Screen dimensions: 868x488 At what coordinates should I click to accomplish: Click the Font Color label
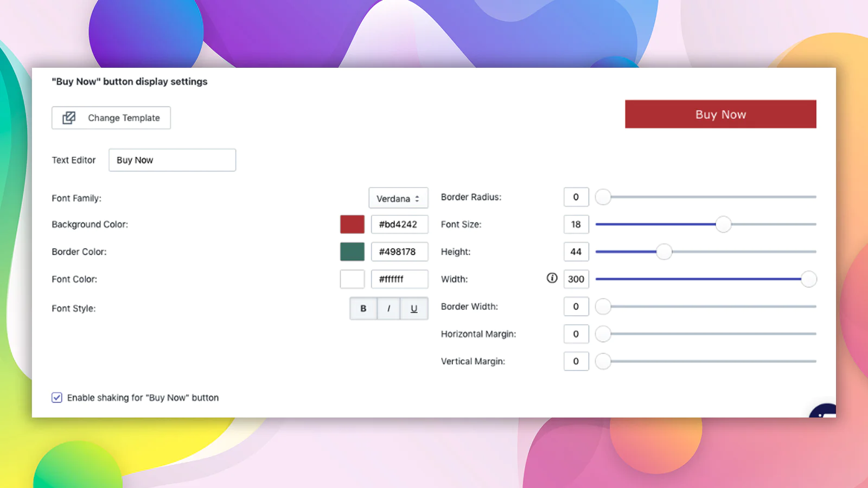[74, 279]
